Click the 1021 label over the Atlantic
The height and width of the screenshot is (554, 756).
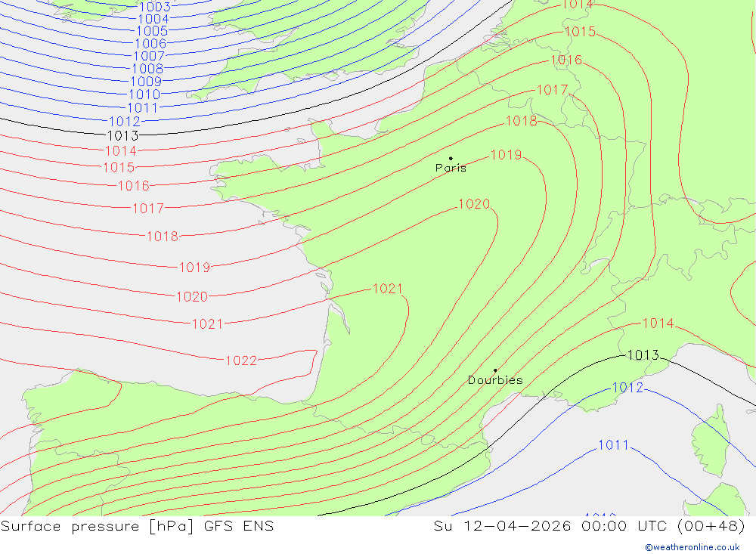208,324
